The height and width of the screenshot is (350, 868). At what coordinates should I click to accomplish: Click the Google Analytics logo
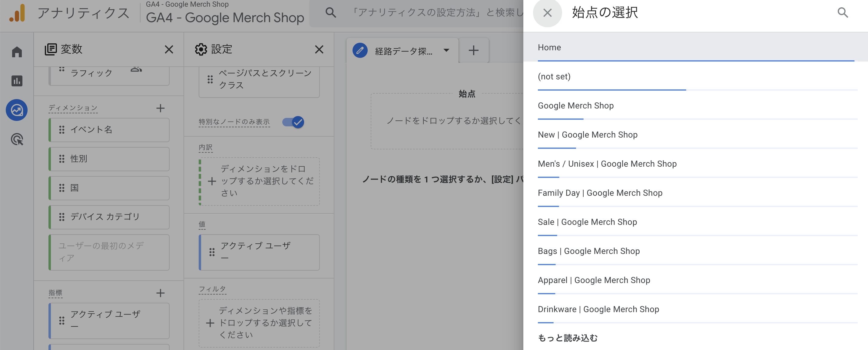pyautogui.click(x=17, y=13)
